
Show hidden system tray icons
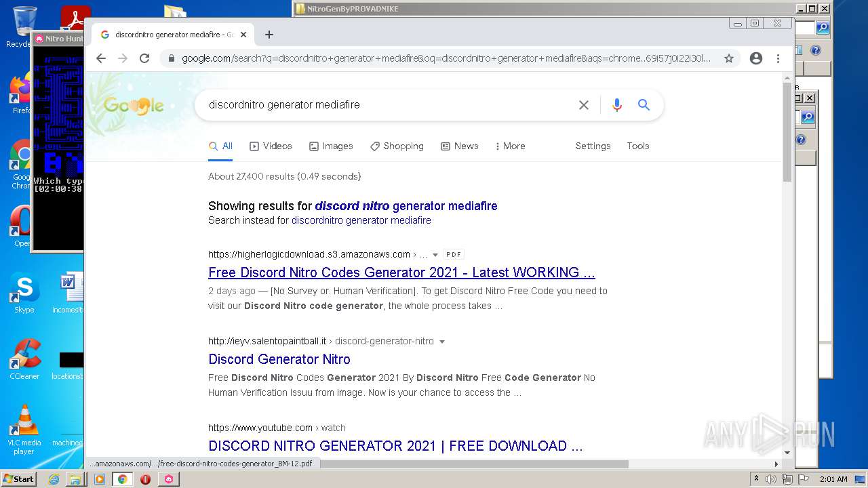point(756,479)
